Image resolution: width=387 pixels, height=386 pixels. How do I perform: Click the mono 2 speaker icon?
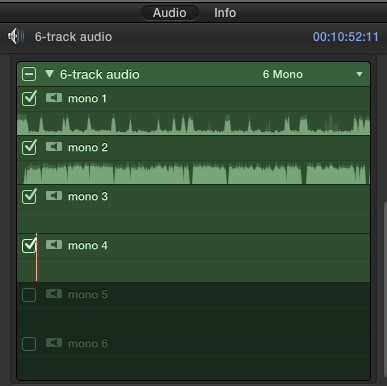(54, 147)
